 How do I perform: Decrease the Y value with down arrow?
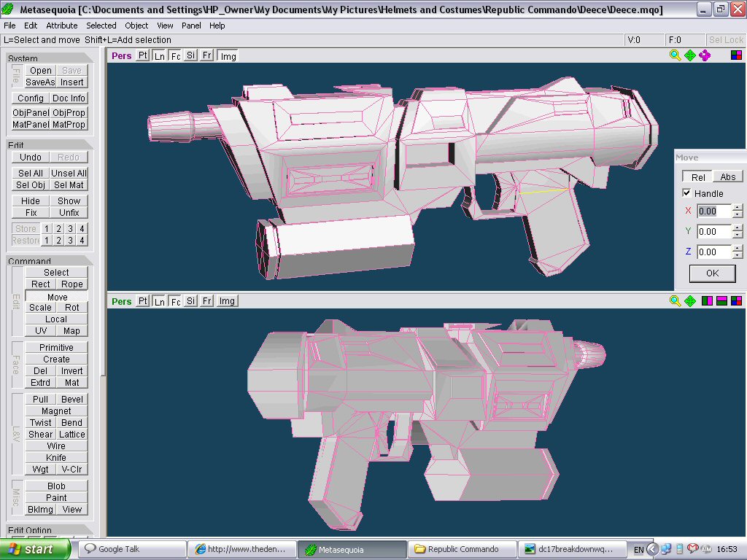(737, 235)
